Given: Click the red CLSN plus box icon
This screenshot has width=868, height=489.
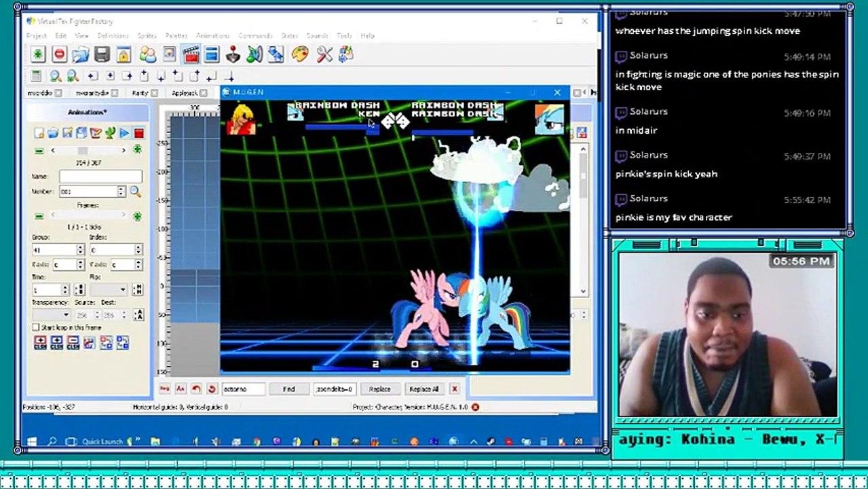Looking at the screenshot, I should click(40, 343).
